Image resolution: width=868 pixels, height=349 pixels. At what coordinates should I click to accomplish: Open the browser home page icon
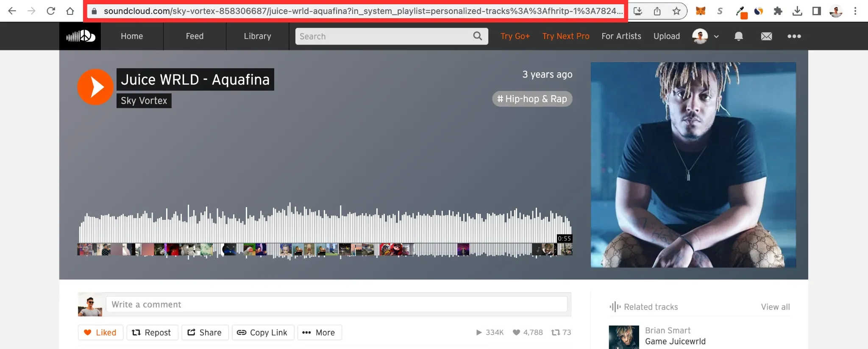coord(70,11)
